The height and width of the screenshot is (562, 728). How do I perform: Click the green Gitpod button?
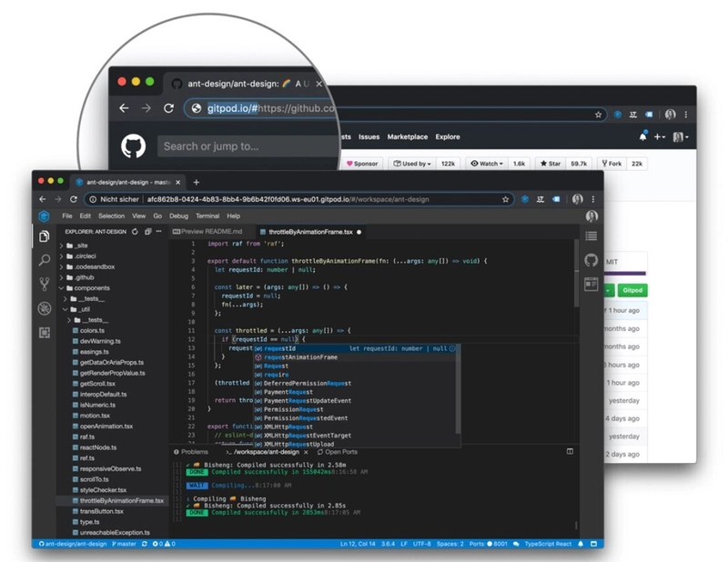(634, 290)
